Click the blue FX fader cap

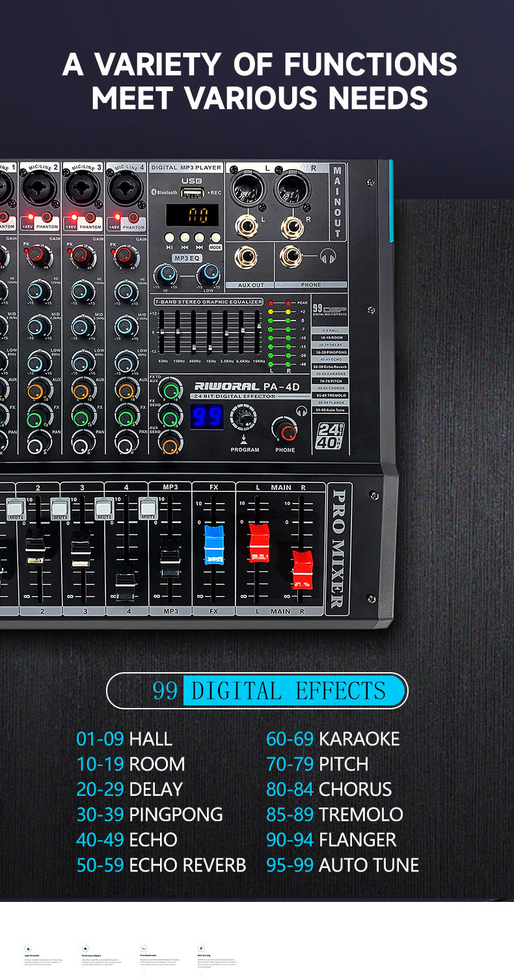click(213, 545)
